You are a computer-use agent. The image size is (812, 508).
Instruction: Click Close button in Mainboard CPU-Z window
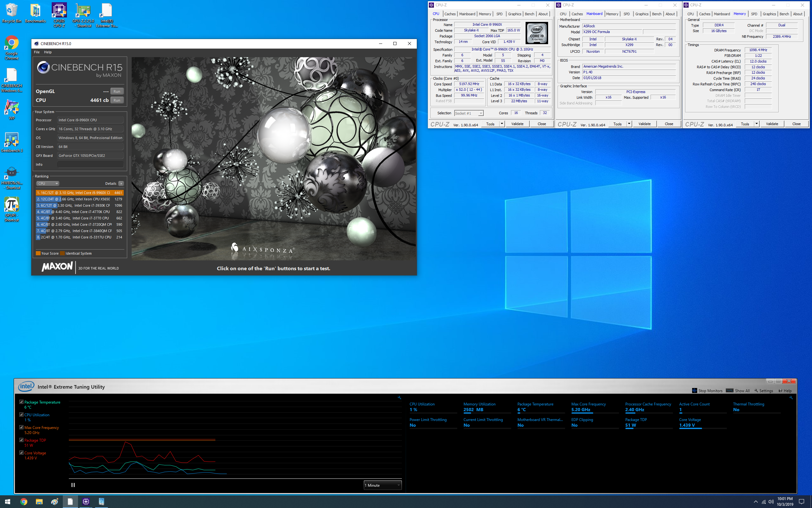669,124
